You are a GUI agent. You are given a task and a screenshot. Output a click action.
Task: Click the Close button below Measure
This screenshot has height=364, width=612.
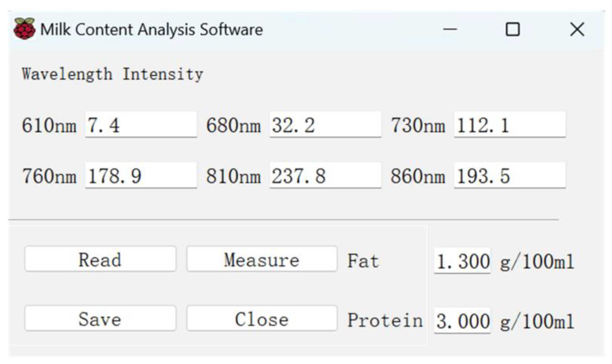pyautogui.click(x=262, y=318)
